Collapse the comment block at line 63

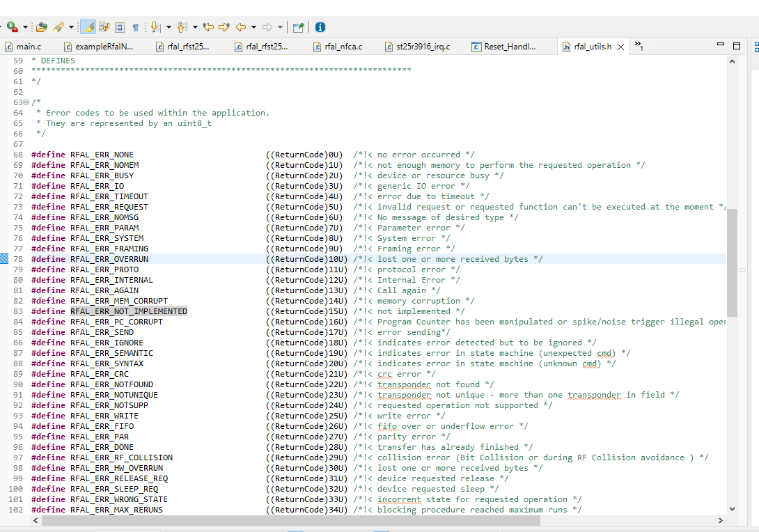[x=26, y=102]
